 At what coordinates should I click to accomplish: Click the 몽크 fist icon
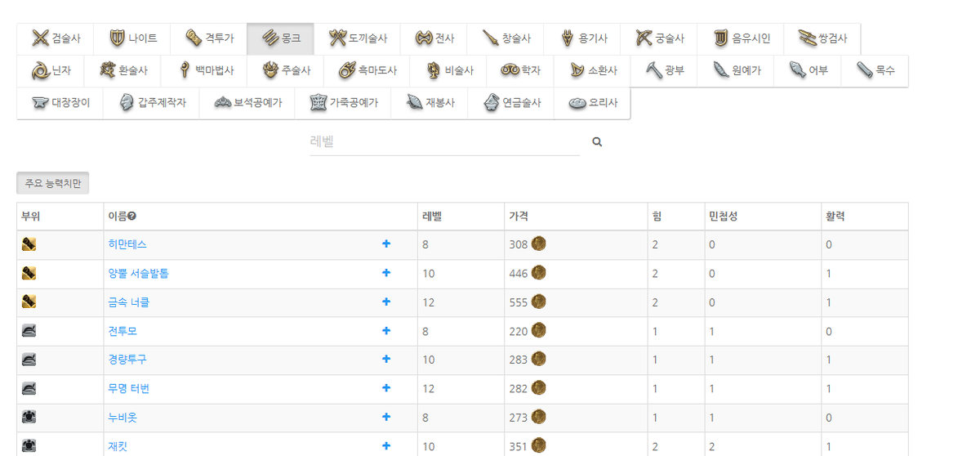point(269,38)
